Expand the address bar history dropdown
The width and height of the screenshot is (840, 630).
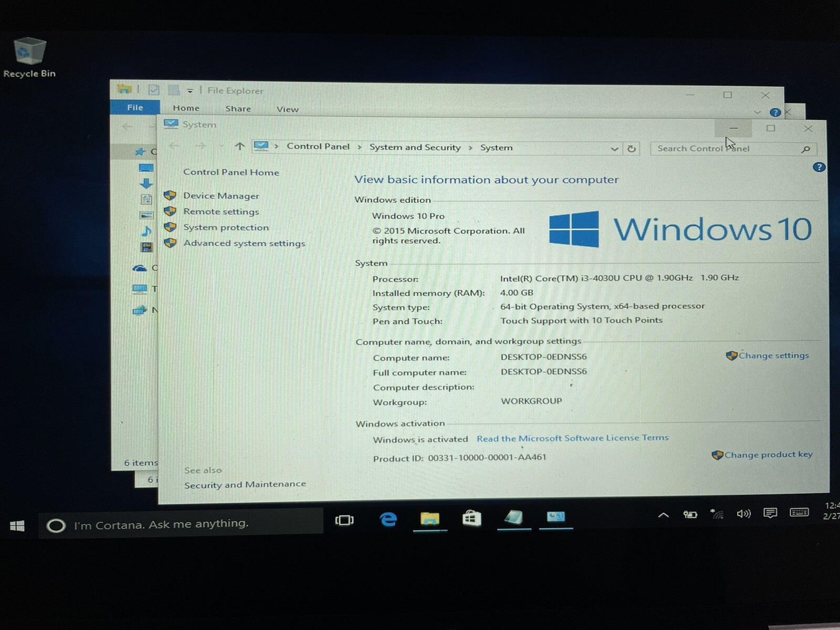coord(614,149)
